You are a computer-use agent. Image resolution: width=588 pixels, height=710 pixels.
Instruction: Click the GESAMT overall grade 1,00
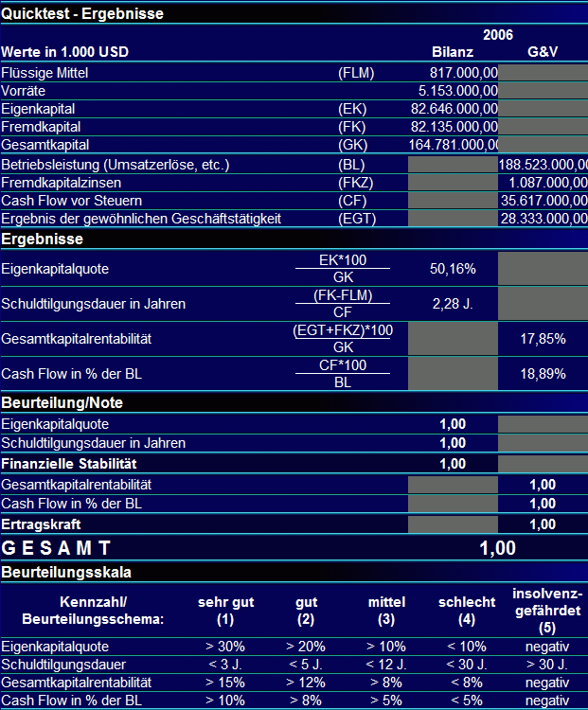pos(498,548)
